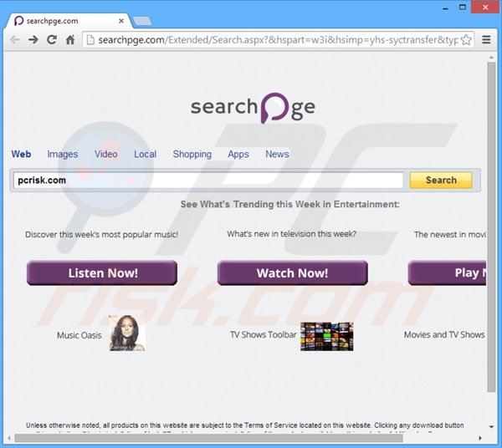The height and width of the screenshot is (448, 502).
Task: Click the Watch Now! button
Action: click(x=292, y=272)
